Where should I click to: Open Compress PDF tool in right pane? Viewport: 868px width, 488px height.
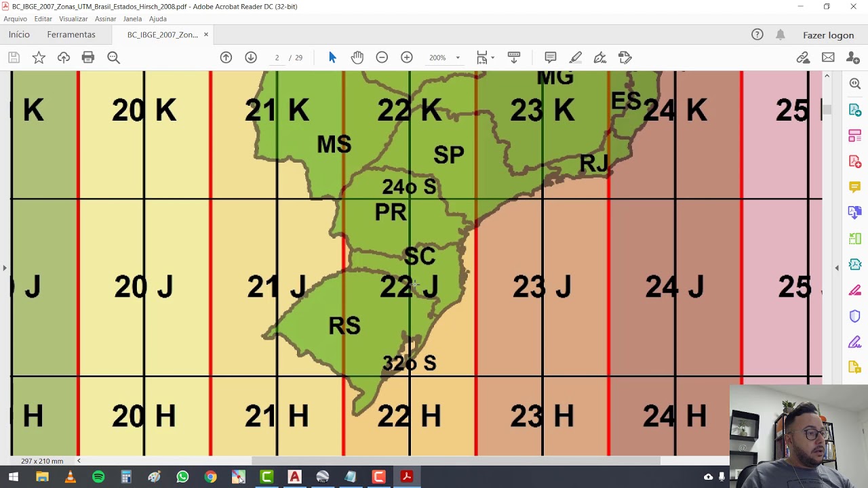(854, 264)
